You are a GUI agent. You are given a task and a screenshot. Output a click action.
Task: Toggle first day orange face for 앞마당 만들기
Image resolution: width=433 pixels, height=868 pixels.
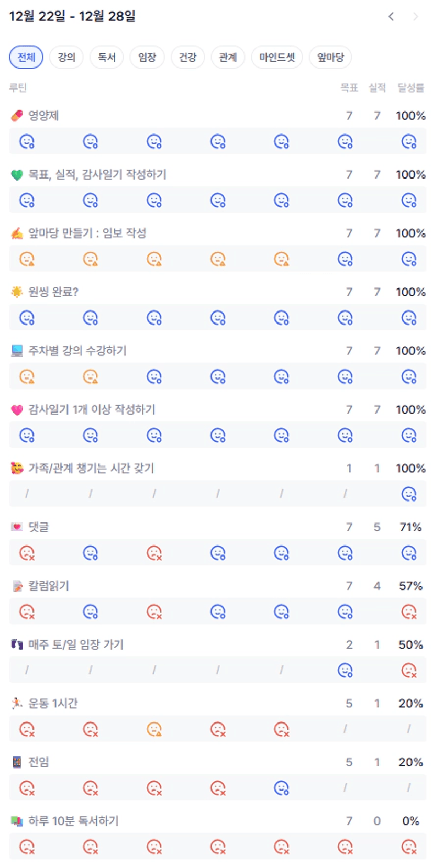(x=27, y=259)
